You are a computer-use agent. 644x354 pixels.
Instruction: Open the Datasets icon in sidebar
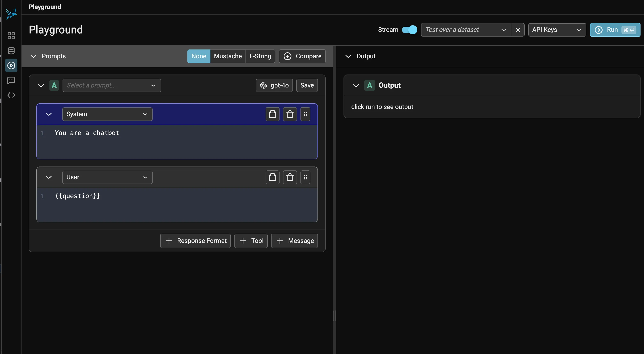pyautogui.click(x=11, y=51)
